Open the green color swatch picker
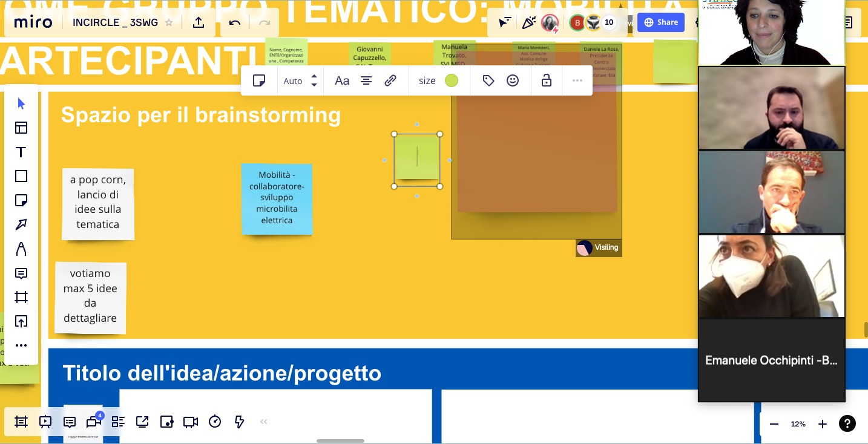Image resolution: width=868 pixels, height=444 pixels. [452, 80]
